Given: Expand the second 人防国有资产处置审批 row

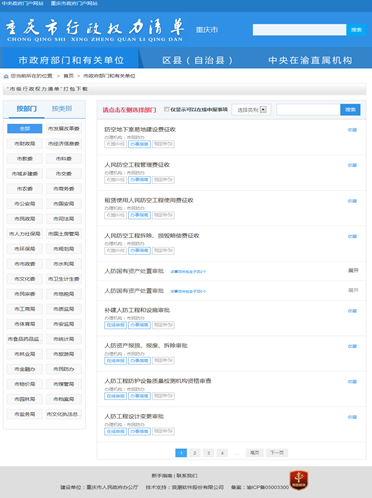Looking at the screenshot, I should click(353, 290).
